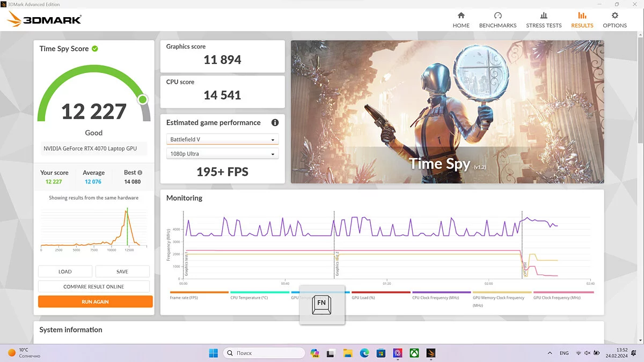Open Xbox app from the taskbar

[414, 353]
